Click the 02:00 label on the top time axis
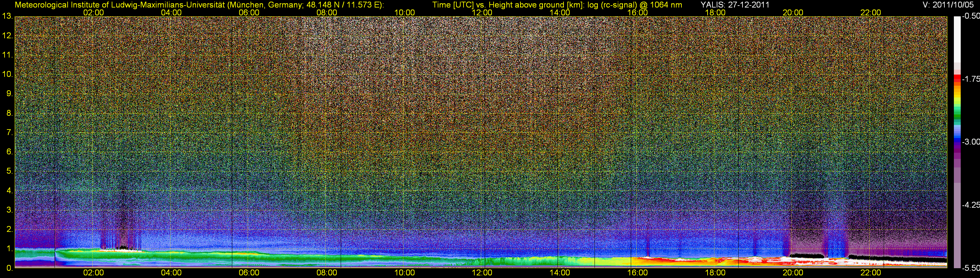This screenshot has width=980, height=278. tap(93, 12)
